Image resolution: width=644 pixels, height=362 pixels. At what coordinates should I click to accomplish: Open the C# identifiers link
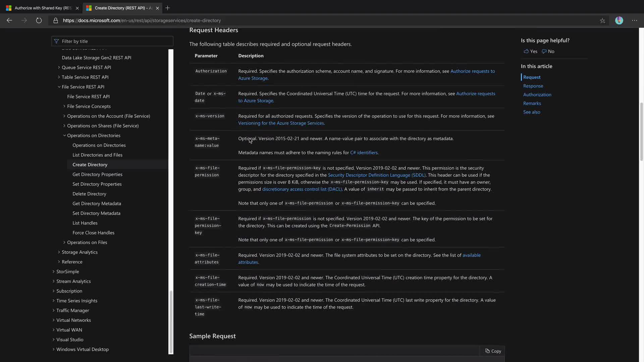(x=364, y=153)
